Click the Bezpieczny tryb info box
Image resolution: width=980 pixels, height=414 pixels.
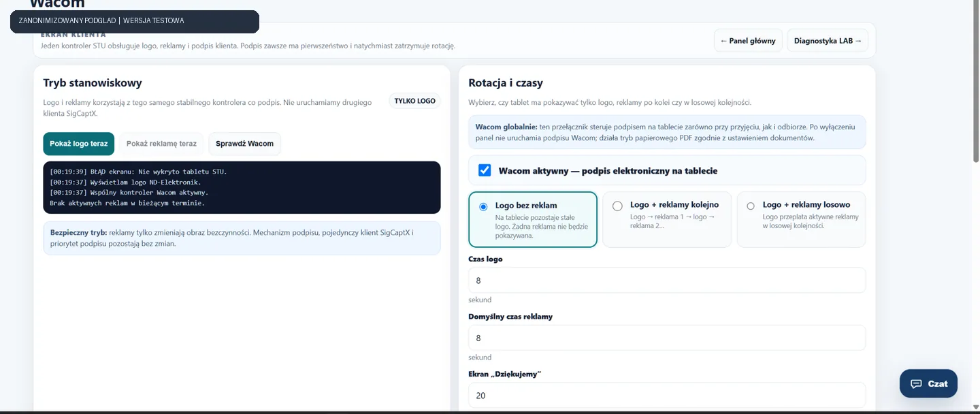[x=242, y=238]
